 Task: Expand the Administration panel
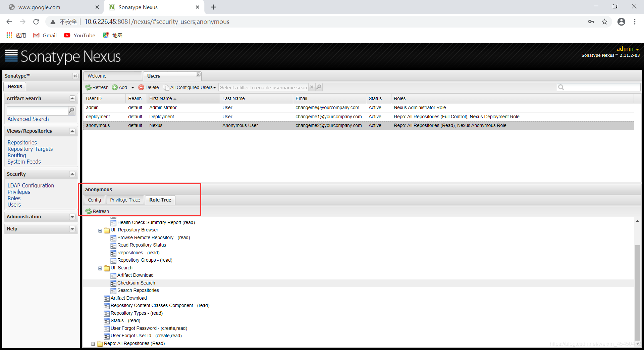(72, 217)
